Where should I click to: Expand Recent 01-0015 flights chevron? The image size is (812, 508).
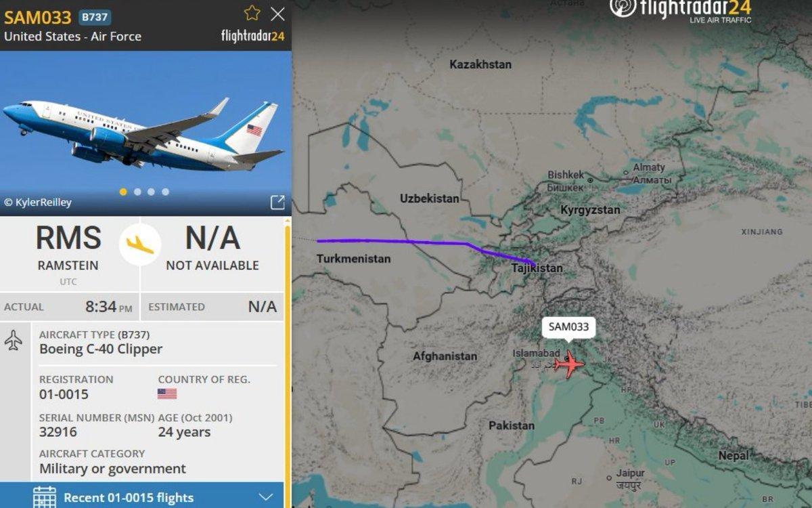[x=265, y=497]
